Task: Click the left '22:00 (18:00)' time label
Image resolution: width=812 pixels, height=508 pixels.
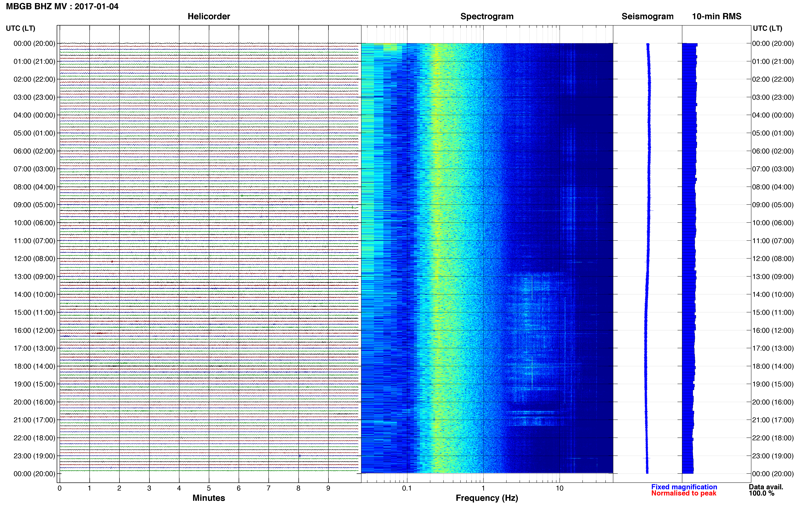Action: click(34, 438)
